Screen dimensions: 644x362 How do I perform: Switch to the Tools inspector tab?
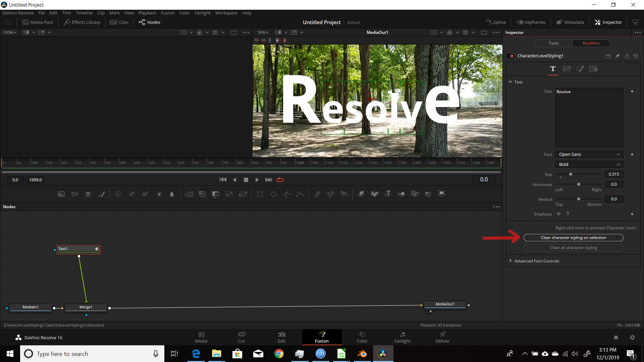pyautogui.click(x=554, y=43)
